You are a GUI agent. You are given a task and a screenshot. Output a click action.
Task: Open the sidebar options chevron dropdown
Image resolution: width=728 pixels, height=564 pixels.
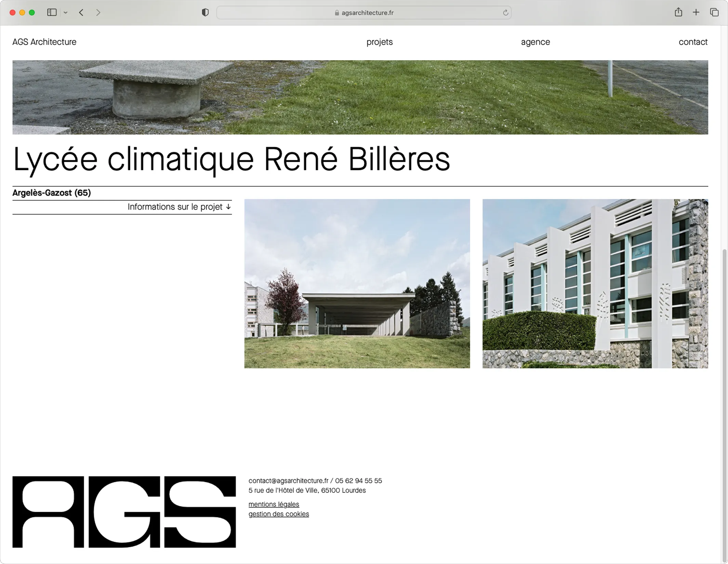pyautogui.click(x=66, y=13)
